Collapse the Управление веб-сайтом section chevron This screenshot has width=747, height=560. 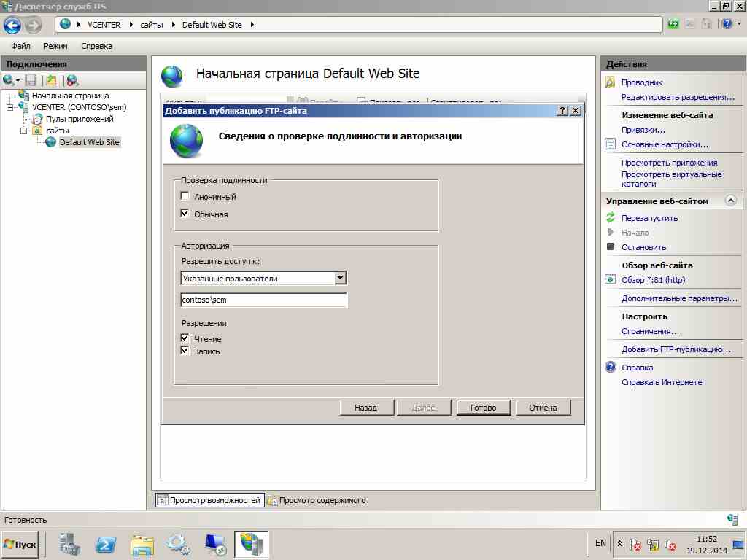pos(731,201)
